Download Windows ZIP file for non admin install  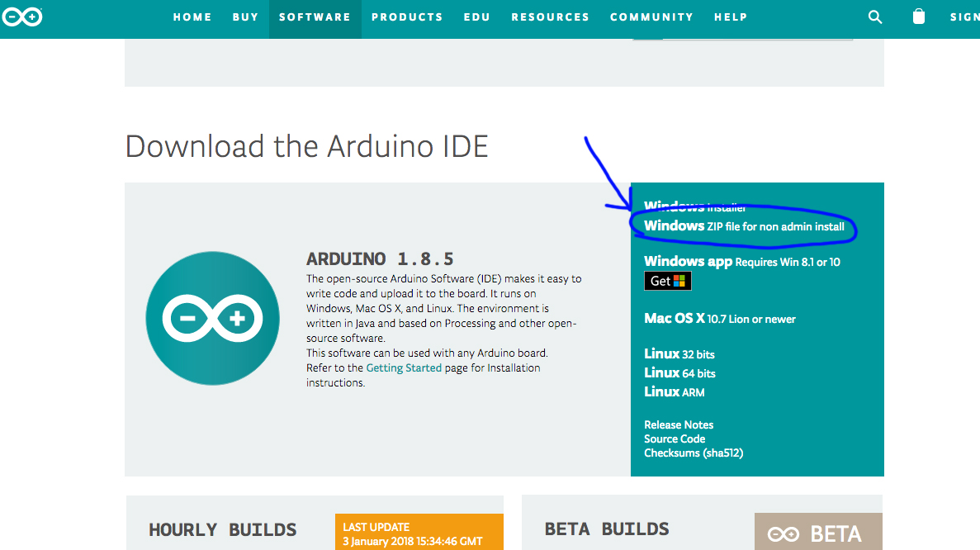tap(744, 226)
